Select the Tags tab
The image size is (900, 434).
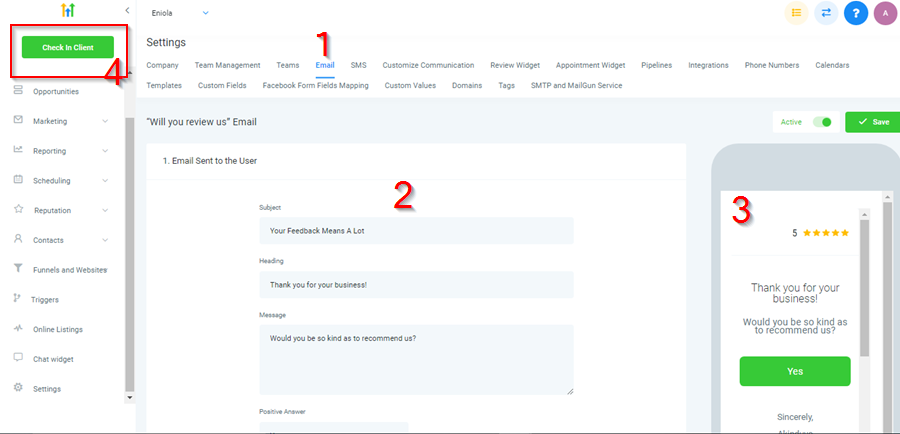tap(506, 86)
